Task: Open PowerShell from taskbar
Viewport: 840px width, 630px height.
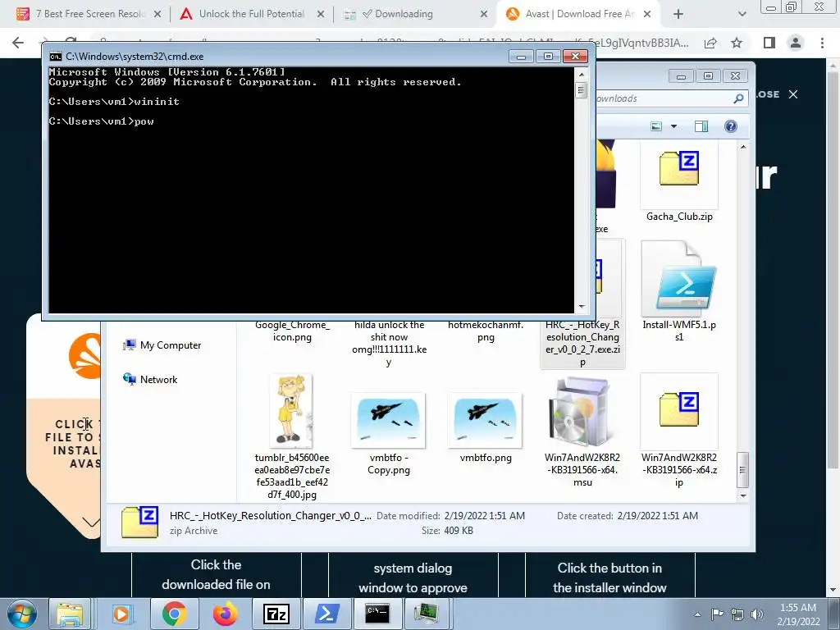Action: pos(326,614)
